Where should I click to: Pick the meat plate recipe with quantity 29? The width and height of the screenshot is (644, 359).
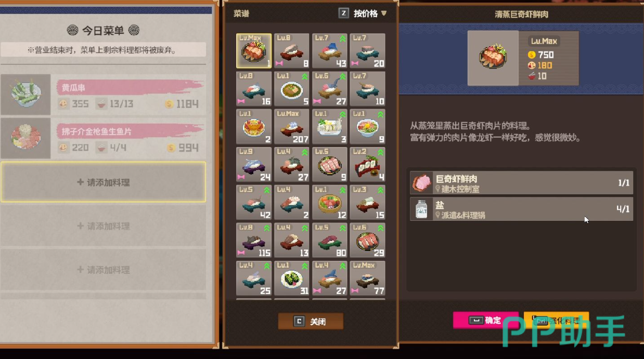368,241
